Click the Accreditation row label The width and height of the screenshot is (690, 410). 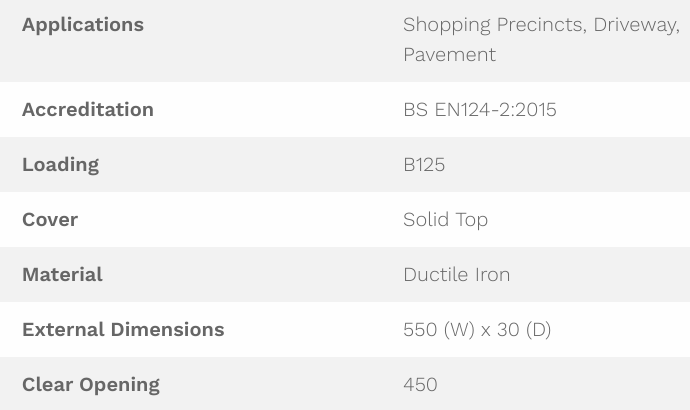[x=88, y=110]
